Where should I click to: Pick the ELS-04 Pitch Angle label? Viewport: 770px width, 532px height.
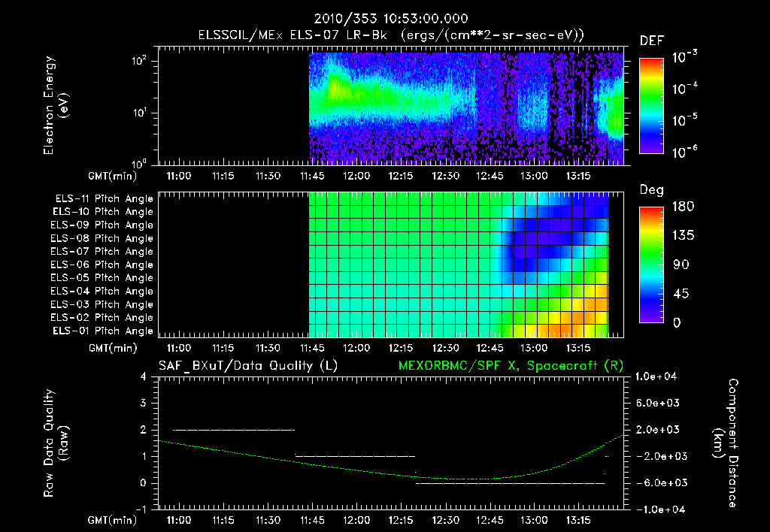(102, 291)
